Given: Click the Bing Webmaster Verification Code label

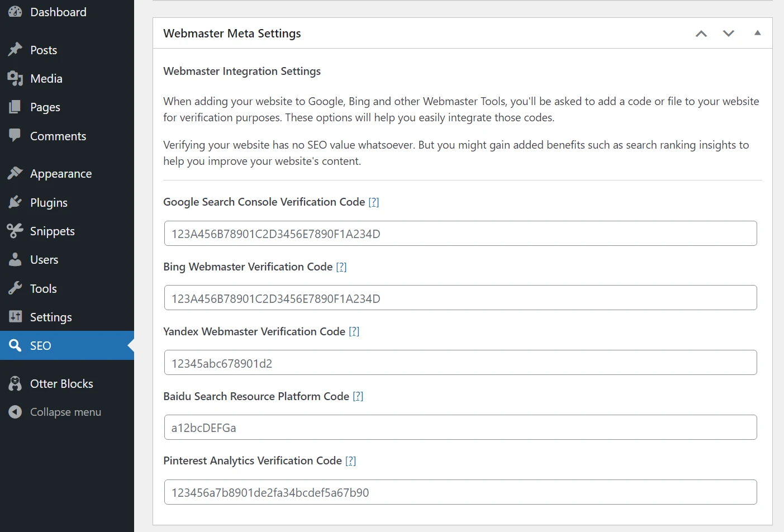Looking at the screenshot, I should (x=248, y=267).
